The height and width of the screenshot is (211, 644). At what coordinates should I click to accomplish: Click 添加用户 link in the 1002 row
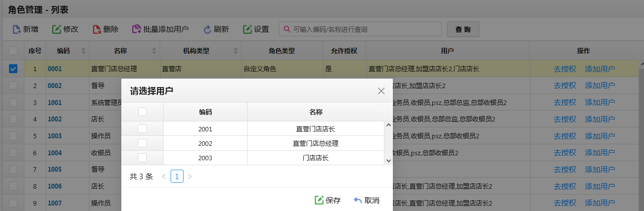600,119
